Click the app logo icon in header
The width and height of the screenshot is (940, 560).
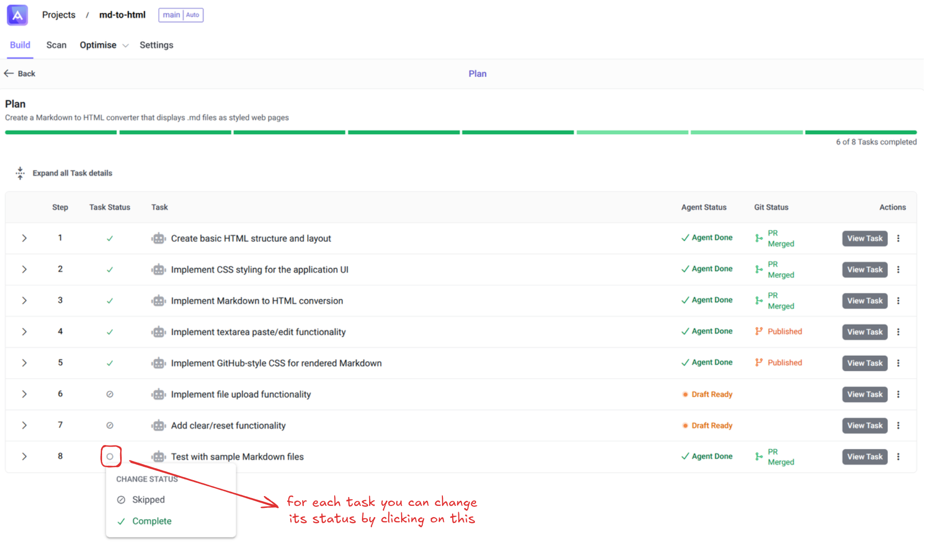click(x=17, y=15)
